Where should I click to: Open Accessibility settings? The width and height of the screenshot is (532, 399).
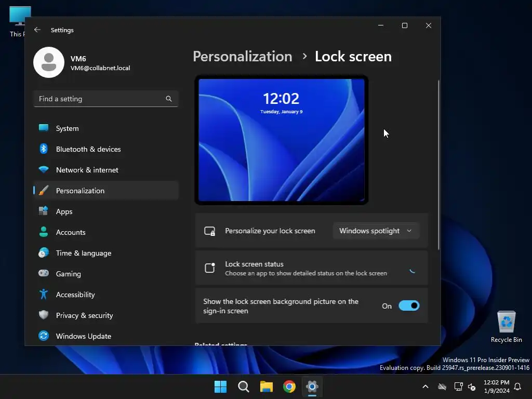[106, 295]
